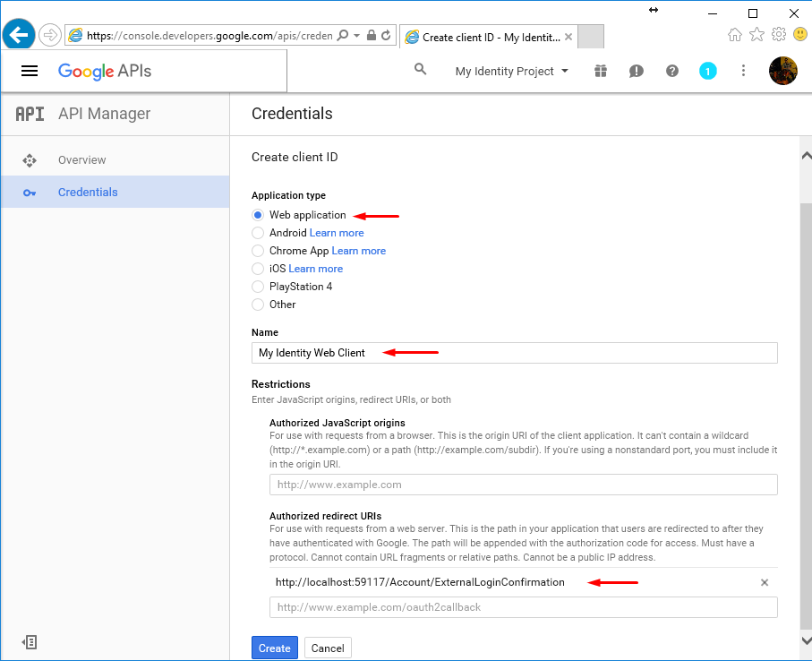Click the scrollbar up arrow
The image size is (812, 661).
point(806,156)
